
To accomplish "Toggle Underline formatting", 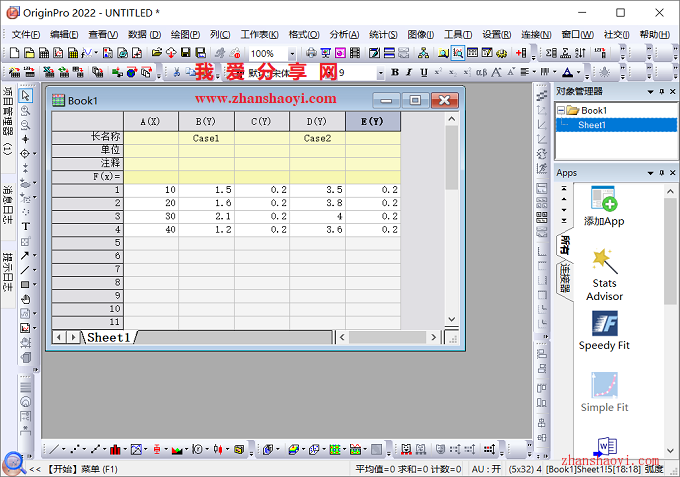I will coord(424,72).
